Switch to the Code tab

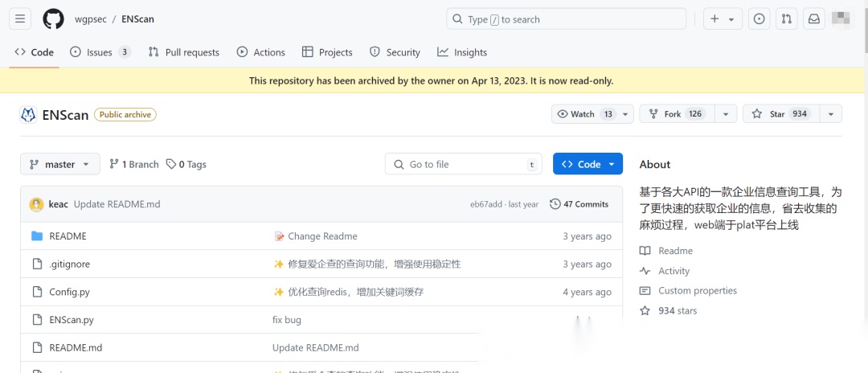(35, 52)
